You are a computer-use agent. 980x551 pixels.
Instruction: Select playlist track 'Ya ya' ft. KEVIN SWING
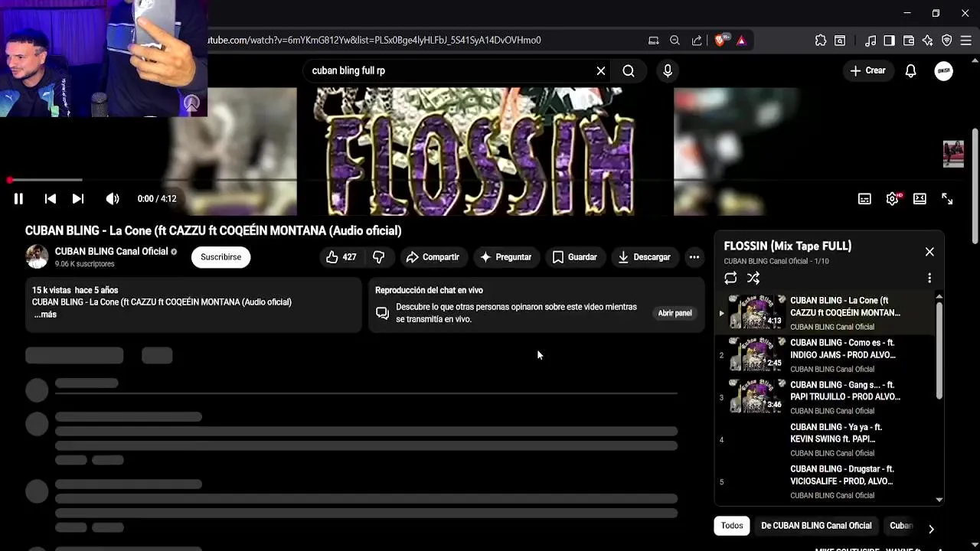[825, 439]
